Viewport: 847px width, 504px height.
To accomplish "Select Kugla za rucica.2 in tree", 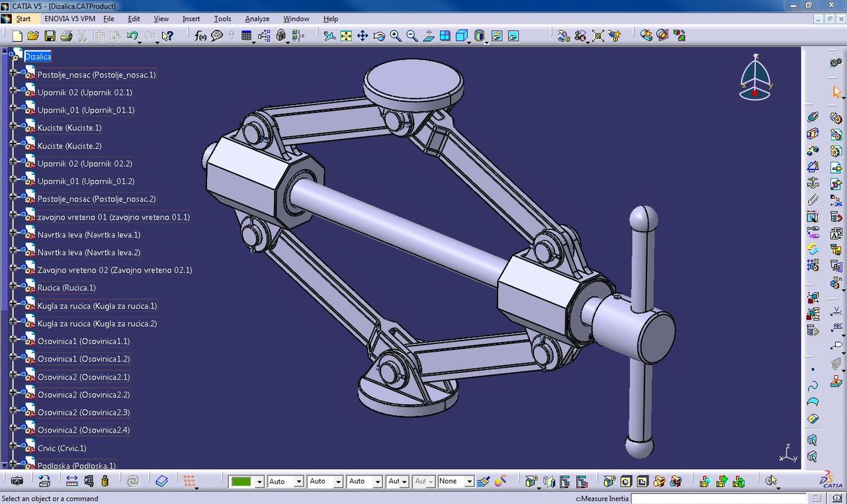I will tap(97, 323).
